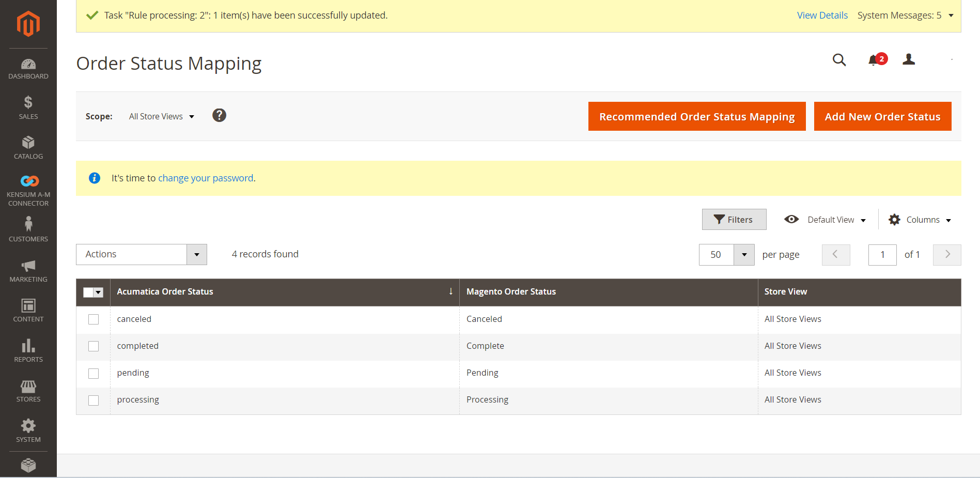Screen dimensions: 980x478
Task: Select the completed row checkbox
Action: [94, 346]
